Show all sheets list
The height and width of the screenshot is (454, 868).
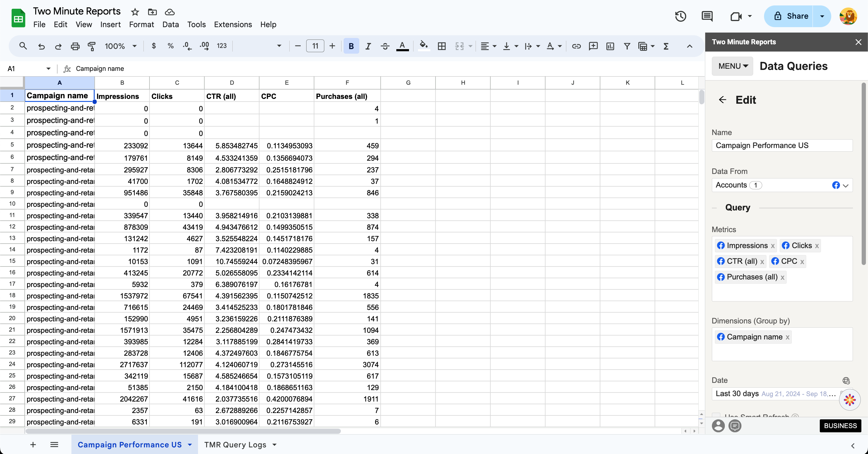[x=54, y=445]
